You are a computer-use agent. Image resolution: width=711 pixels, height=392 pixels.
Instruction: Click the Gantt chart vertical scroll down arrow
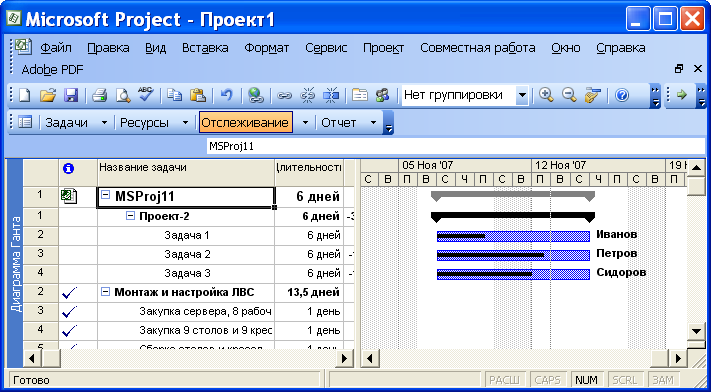pos(696,331)
